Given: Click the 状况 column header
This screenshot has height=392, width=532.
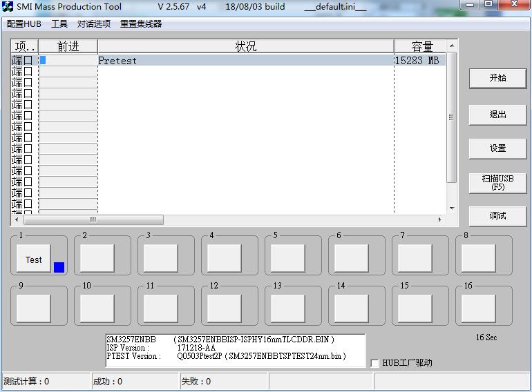Looking at the screenshot, I should (246, 46).
